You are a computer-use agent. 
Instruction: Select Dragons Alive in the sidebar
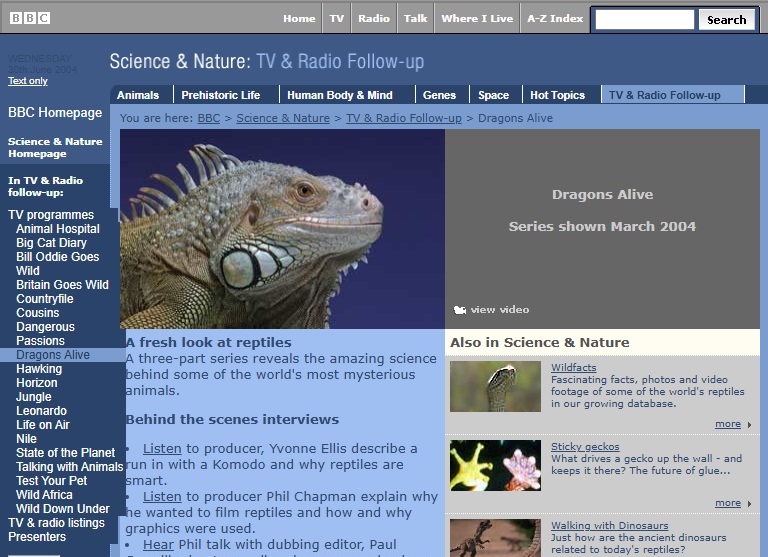(53, 355)
